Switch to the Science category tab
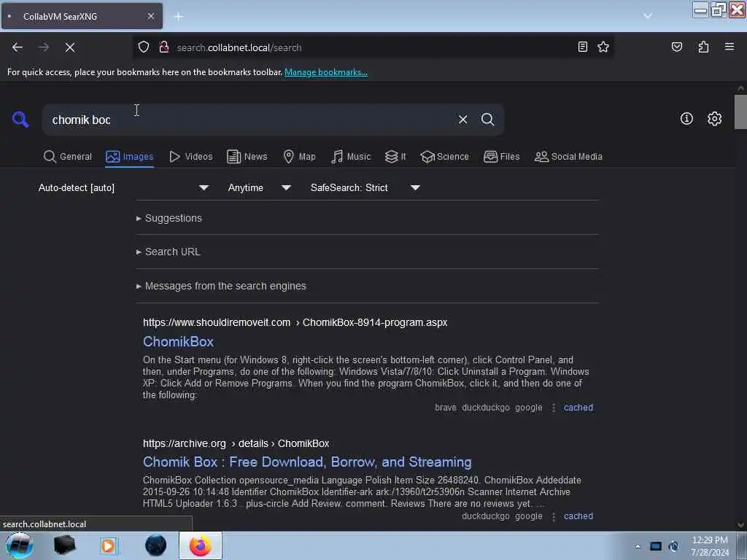 444,157
